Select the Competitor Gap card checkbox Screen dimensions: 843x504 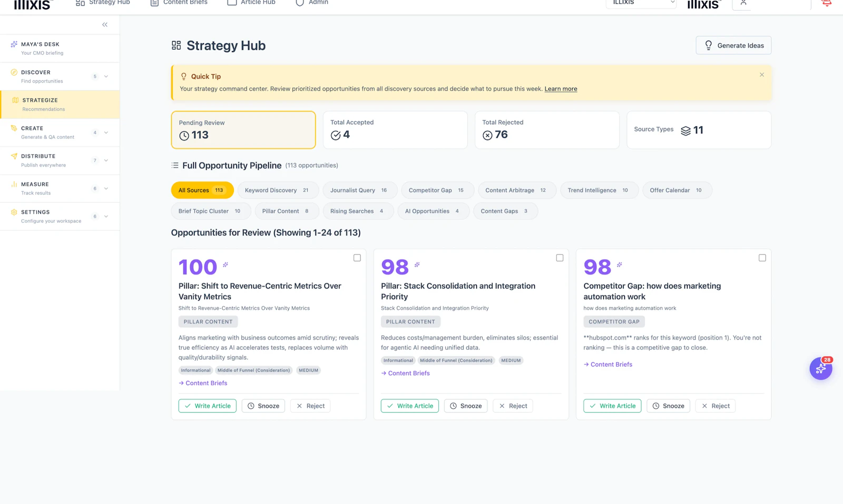[x=762, y=258]
